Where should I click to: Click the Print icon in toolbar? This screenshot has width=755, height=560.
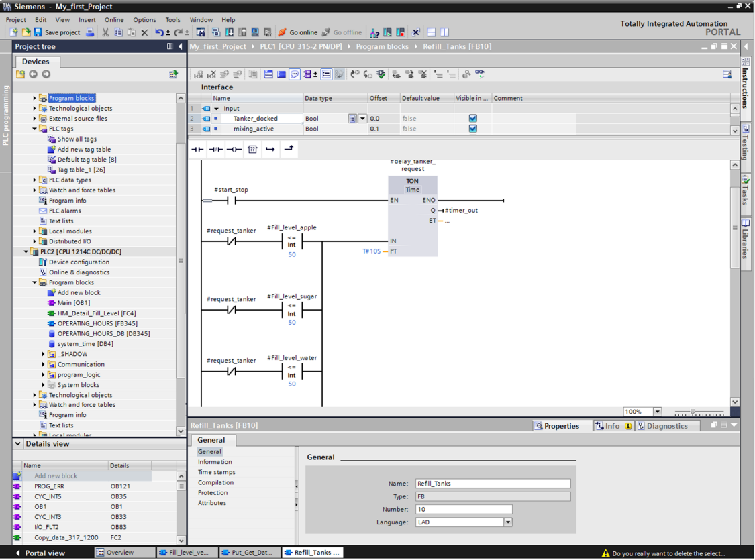[x=90, y=32]
